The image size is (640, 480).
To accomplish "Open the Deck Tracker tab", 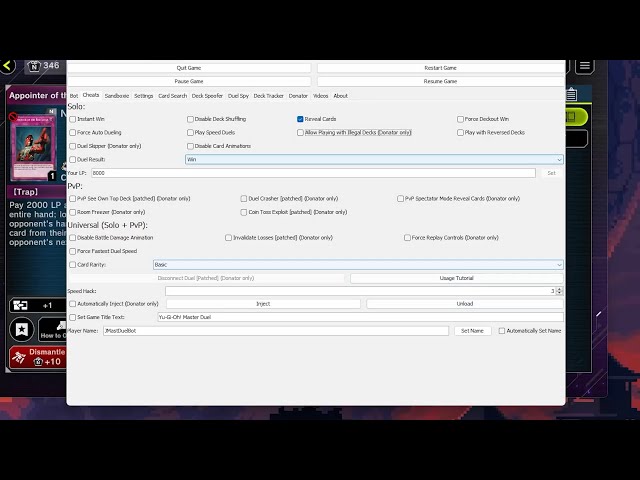I will click(x=269, y=96).
